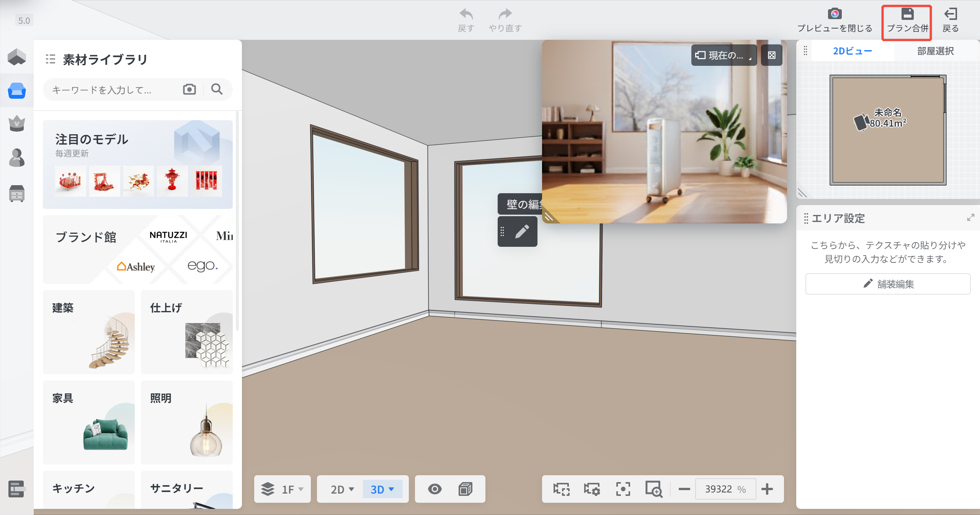
Task: Open the 照明 category
Action: point(187,422)
